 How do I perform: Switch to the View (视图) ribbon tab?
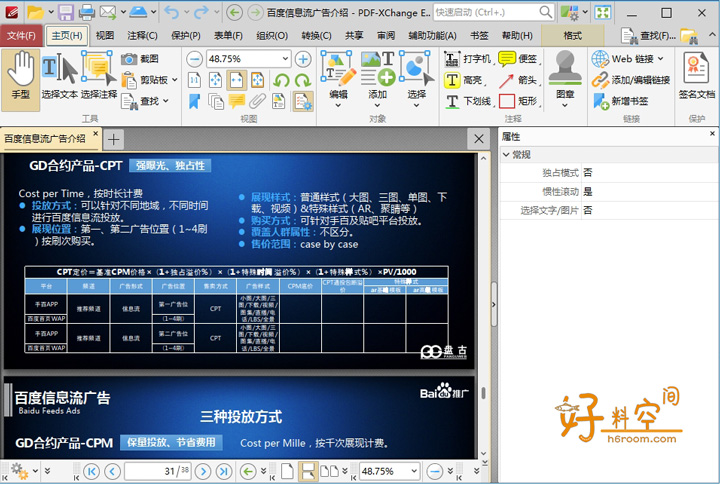(x=105, y=35)
